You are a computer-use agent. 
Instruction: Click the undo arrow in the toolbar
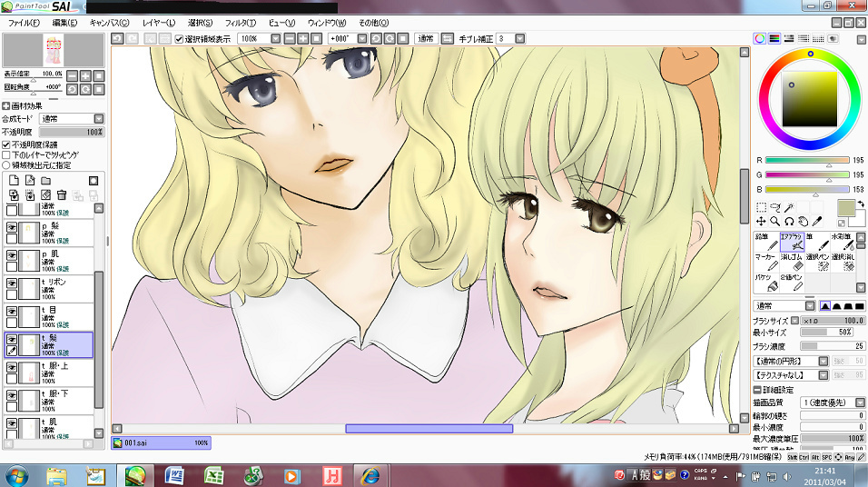tap(117, 38)
